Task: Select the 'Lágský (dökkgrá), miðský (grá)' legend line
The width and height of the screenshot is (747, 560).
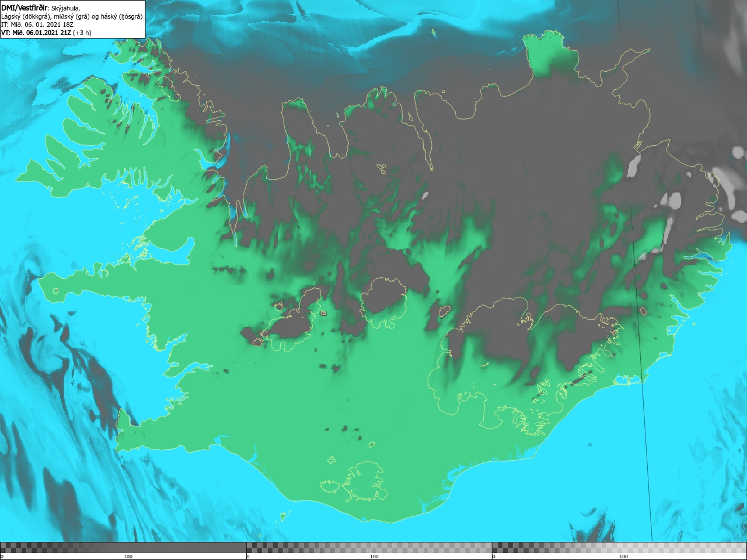Action: pos(72,16)
